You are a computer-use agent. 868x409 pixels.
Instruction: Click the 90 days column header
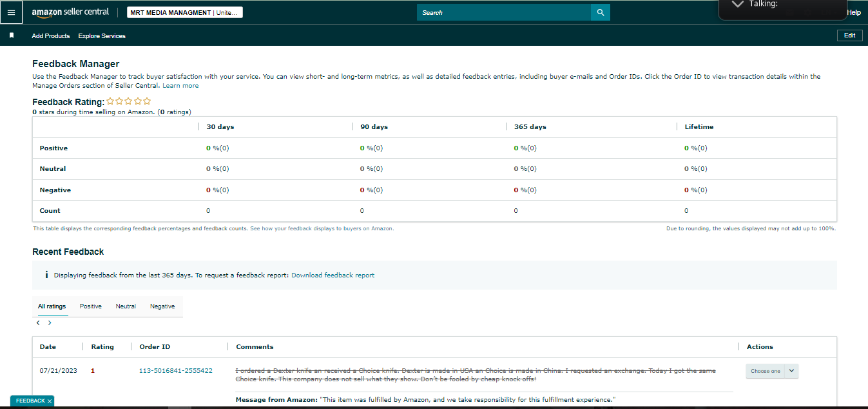(x=374, y=127)
